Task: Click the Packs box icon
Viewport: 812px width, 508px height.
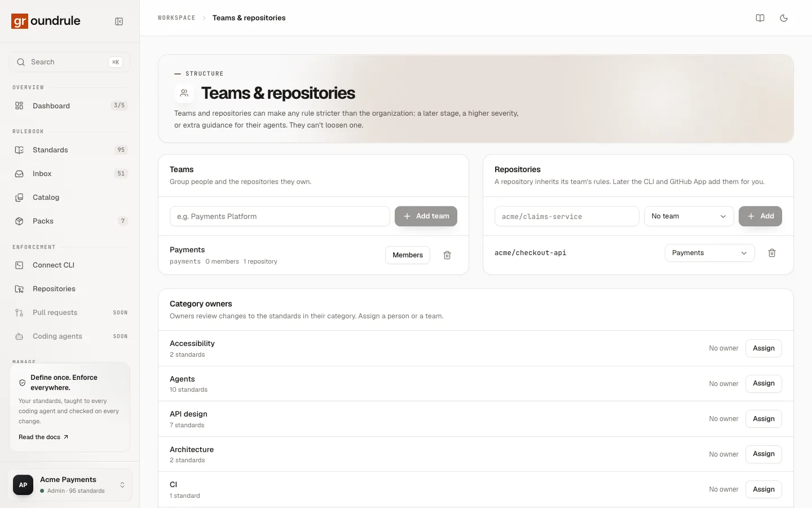Action: tap(19, 221)
